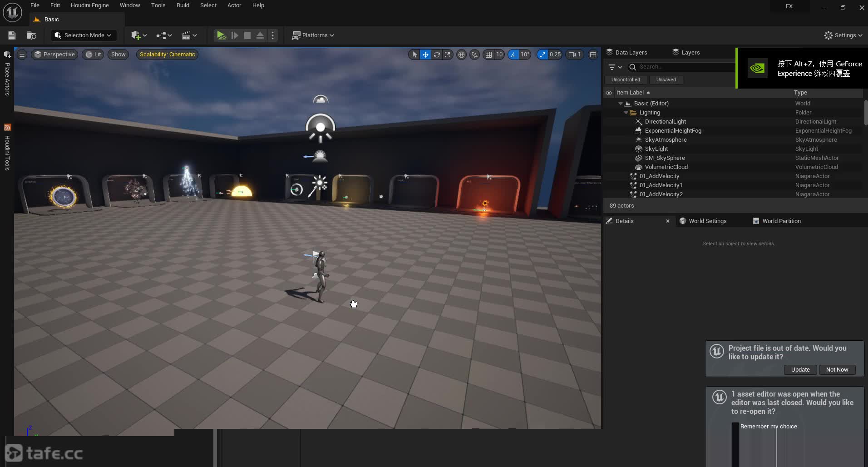Open the Actor menu
Viewport: 868px width, 467px height.
click(x=234, y=5)
